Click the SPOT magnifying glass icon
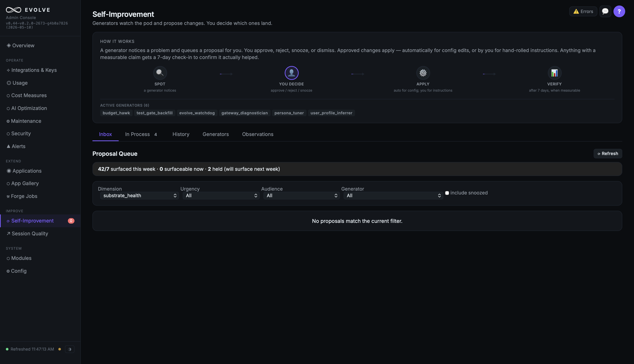The height and width of the screenshot is (364, 634). 160,73
